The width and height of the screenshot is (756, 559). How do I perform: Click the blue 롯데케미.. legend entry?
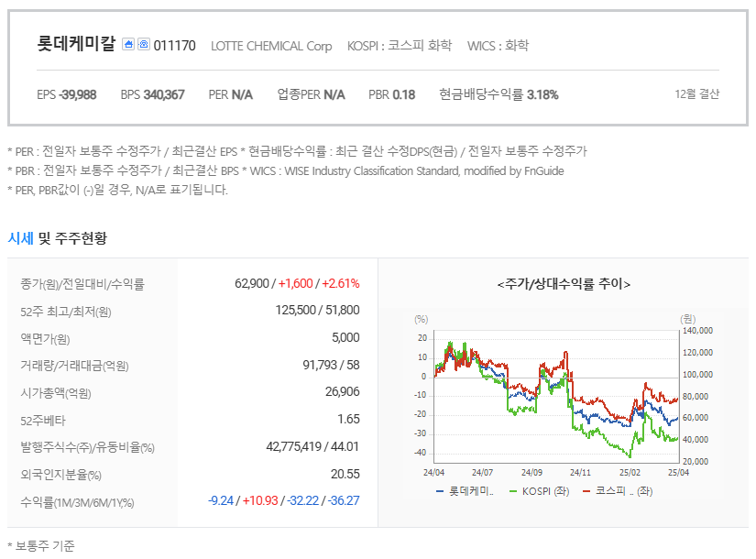point(465,491)
